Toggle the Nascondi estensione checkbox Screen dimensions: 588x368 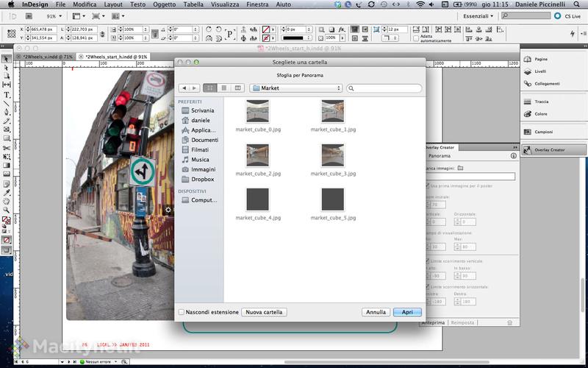coord(182,312)
